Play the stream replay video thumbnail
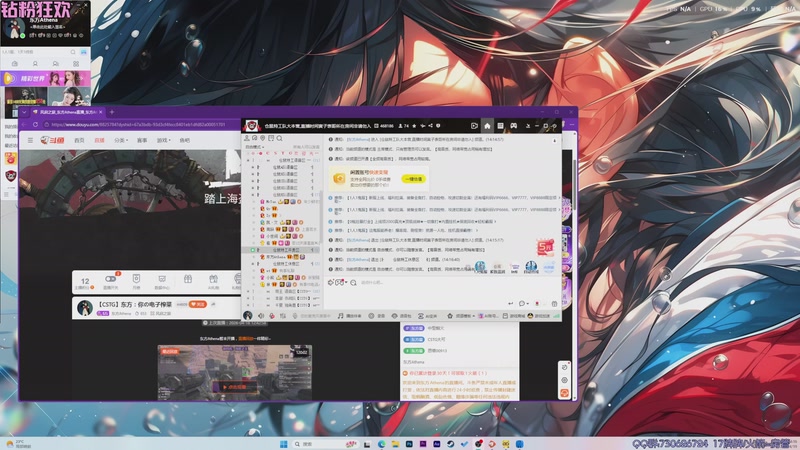 [234, 373]
